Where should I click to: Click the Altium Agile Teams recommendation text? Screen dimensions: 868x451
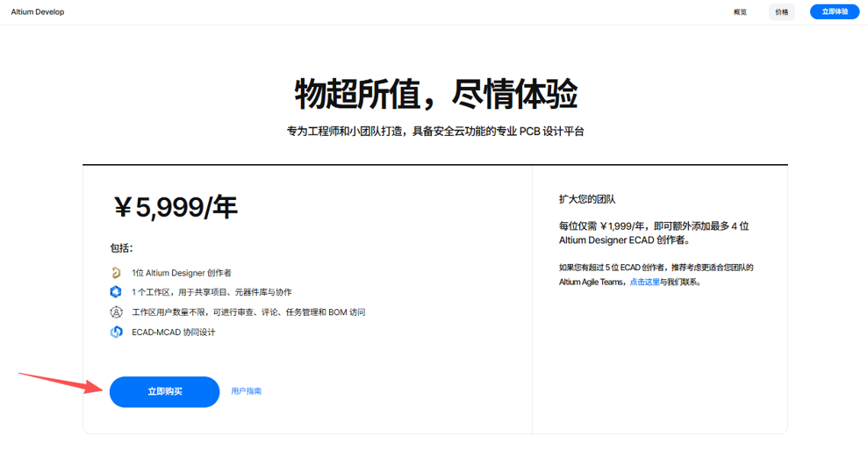(x=656, y=275)
